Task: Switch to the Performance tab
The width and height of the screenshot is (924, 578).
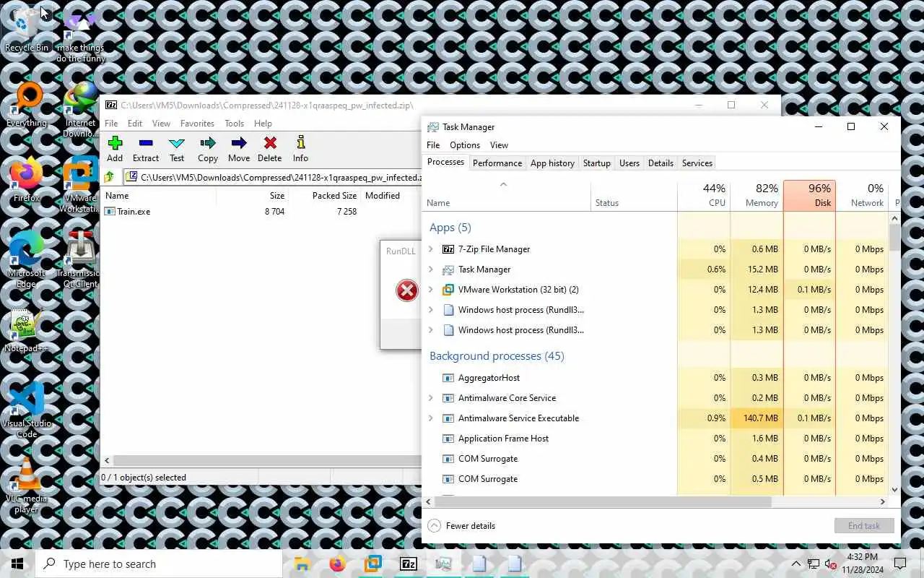Action: tap(497, 163)
